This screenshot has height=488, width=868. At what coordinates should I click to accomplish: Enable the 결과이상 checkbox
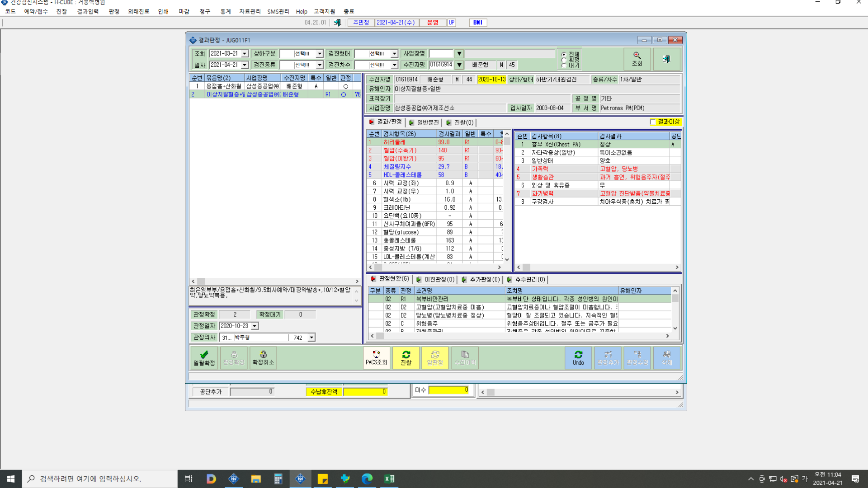click(x=653, y=122)
